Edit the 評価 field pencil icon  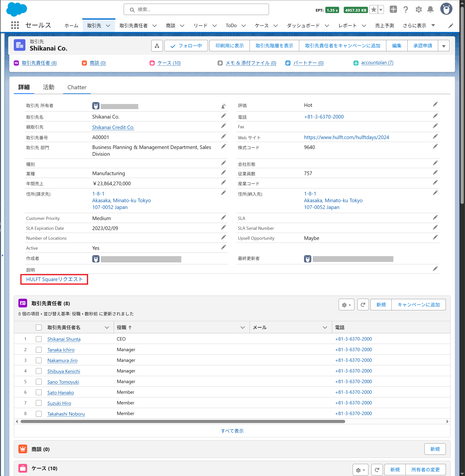(x=435, y=104)
